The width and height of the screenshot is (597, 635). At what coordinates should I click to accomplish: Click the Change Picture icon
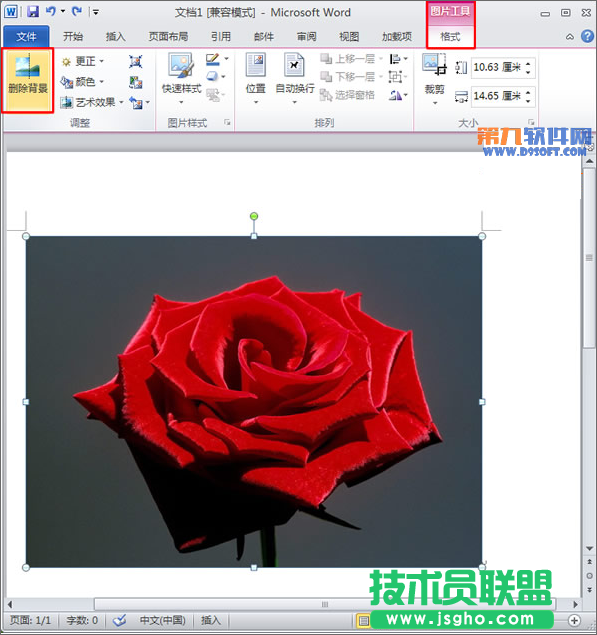pyautogui.click(x=135, y=82)
